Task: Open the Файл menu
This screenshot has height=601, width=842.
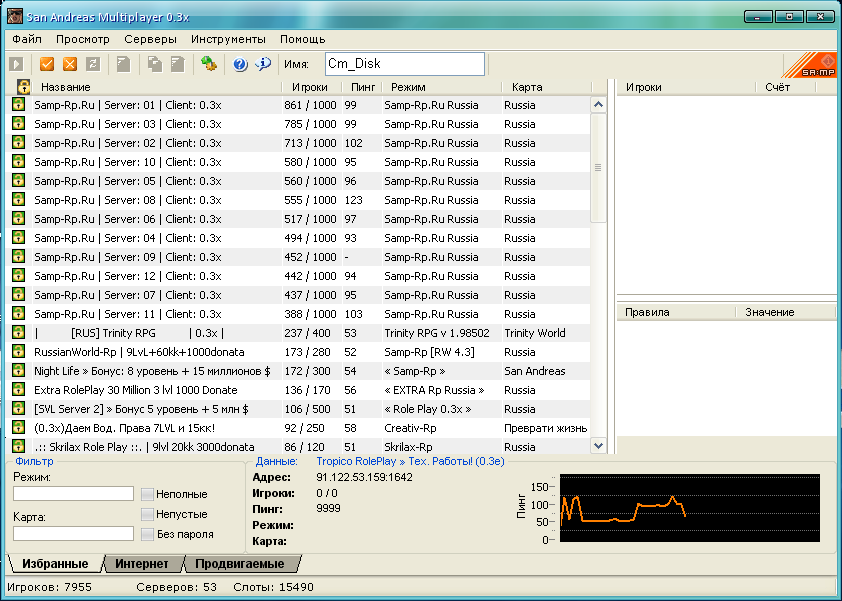Action: click(x=27, y=39)
